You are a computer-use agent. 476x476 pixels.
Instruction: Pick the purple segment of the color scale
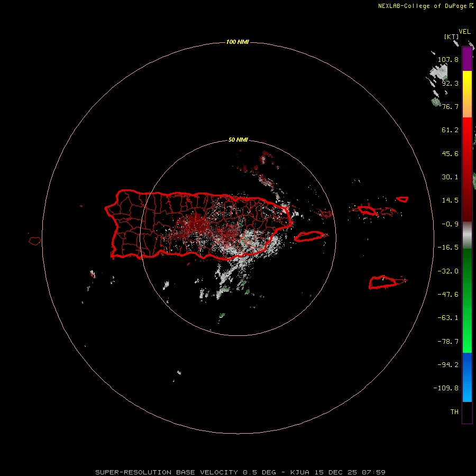[467, 59]
